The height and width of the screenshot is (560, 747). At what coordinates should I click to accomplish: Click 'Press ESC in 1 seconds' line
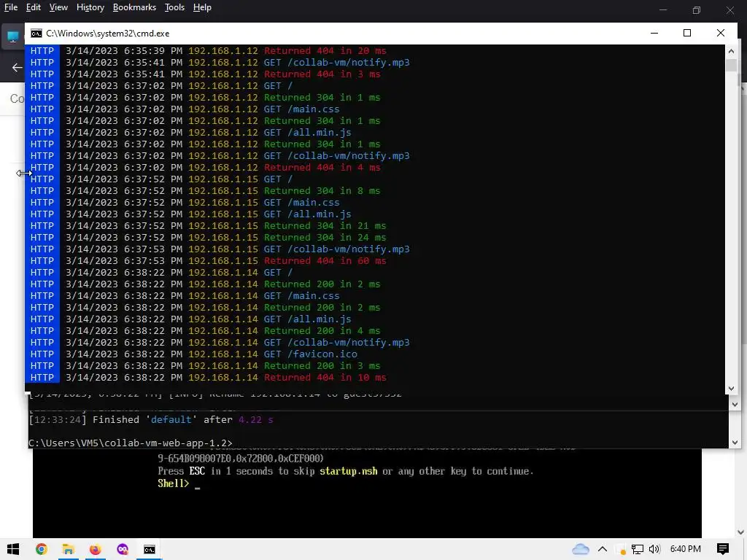[345, 471]
